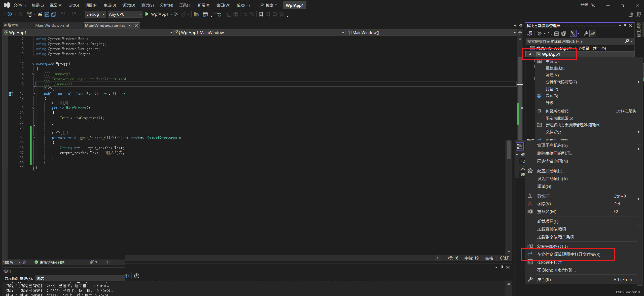Screen dimensions: 644x296
Task: Click the editor zoom 100 % dropdown
Action: pyautogui.click(x=19, y=262)
